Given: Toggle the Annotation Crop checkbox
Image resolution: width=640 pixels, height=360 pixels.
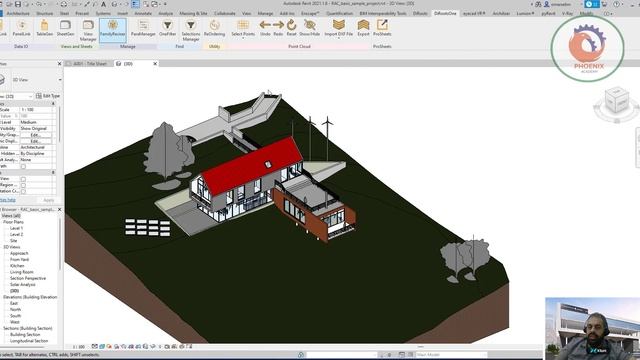Looking at the screenshot, I should pos(23,191).
